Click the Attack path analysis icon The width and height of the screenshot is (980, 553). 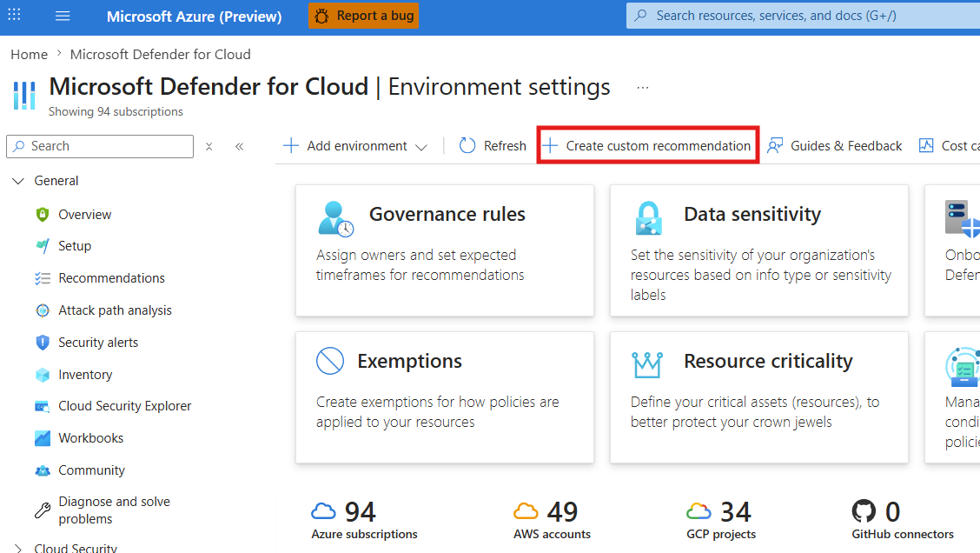[x=43, y=310]
